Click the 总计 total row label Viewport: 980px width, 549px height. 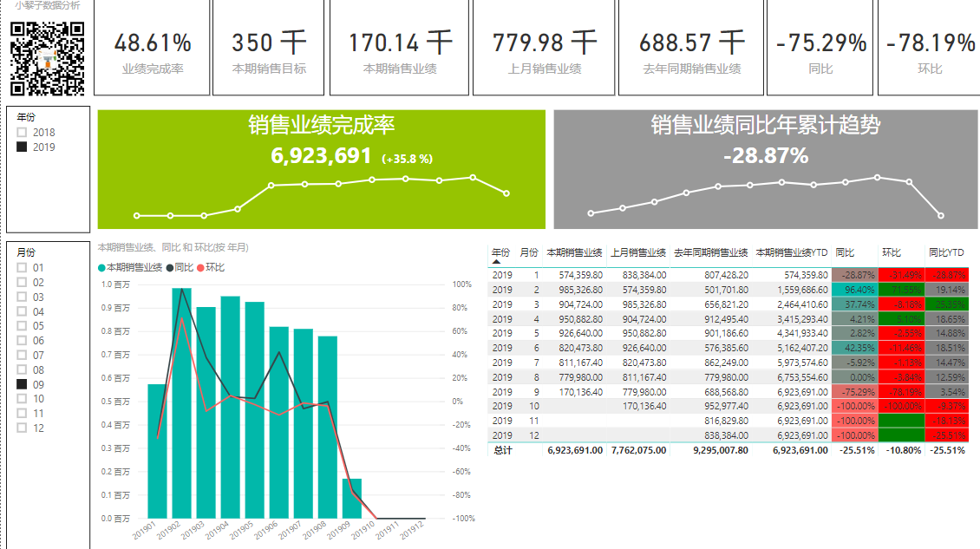pos(503,450)
